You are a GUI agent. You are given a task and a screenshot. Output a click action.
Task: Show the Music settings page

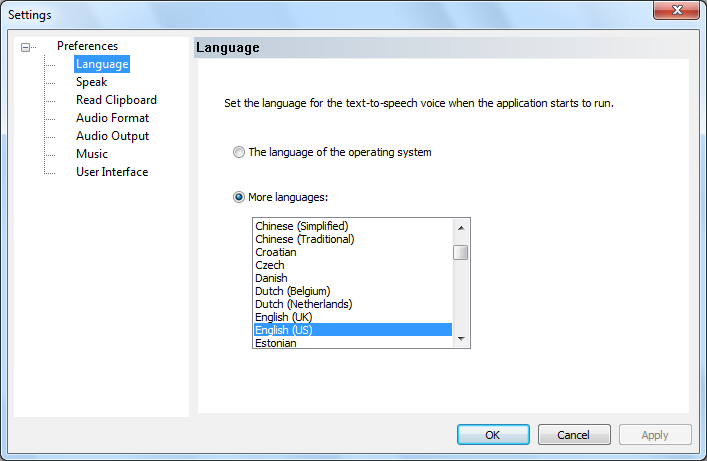tap(92, 154)
